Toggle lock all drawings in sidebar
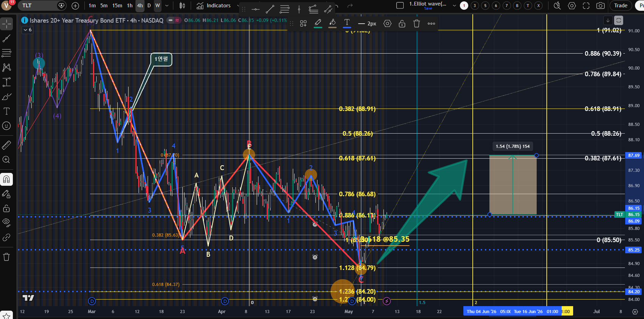This screenshot has width=644, height=319. [7, 209]
